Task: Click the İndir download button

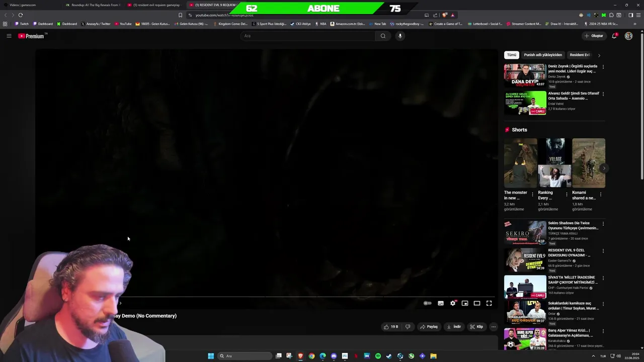Action: pyautogui.click(x=454, y=327)
